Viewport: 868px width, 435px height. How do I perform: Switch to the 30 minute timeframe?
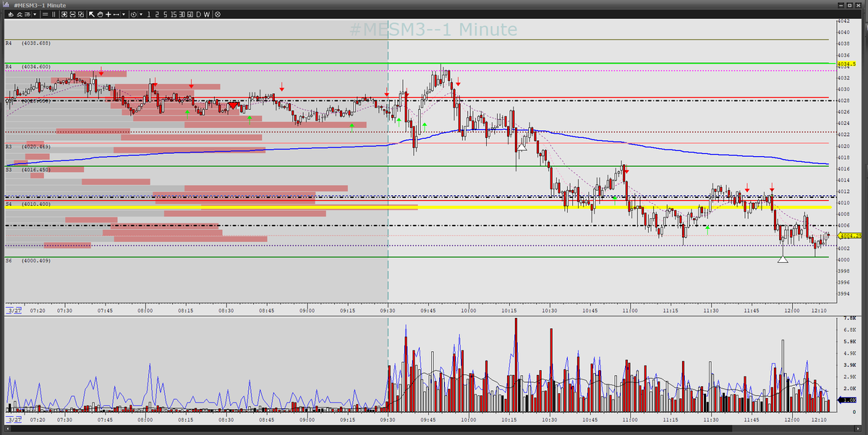(182, 14)
